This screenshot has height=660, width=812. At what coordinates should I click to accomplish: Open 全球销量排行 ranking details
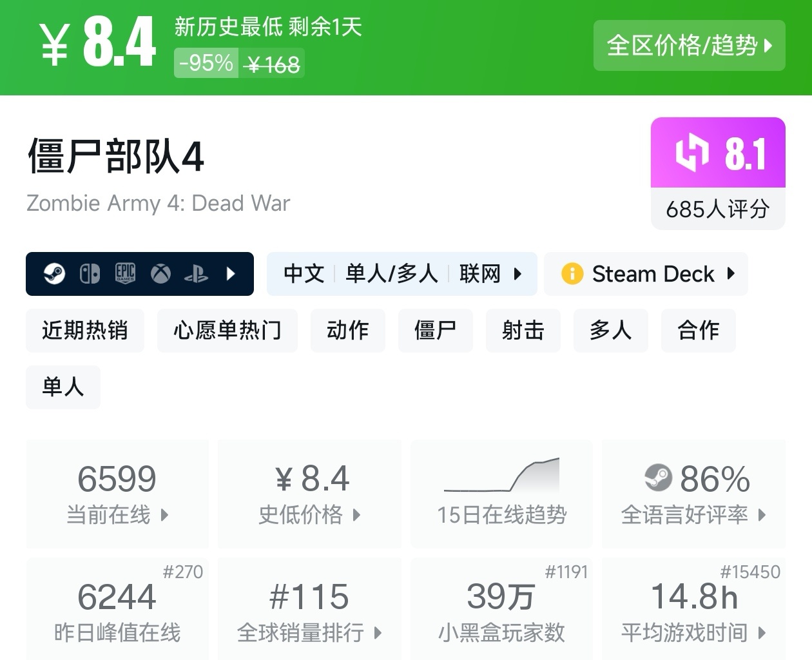pos(309,609)
